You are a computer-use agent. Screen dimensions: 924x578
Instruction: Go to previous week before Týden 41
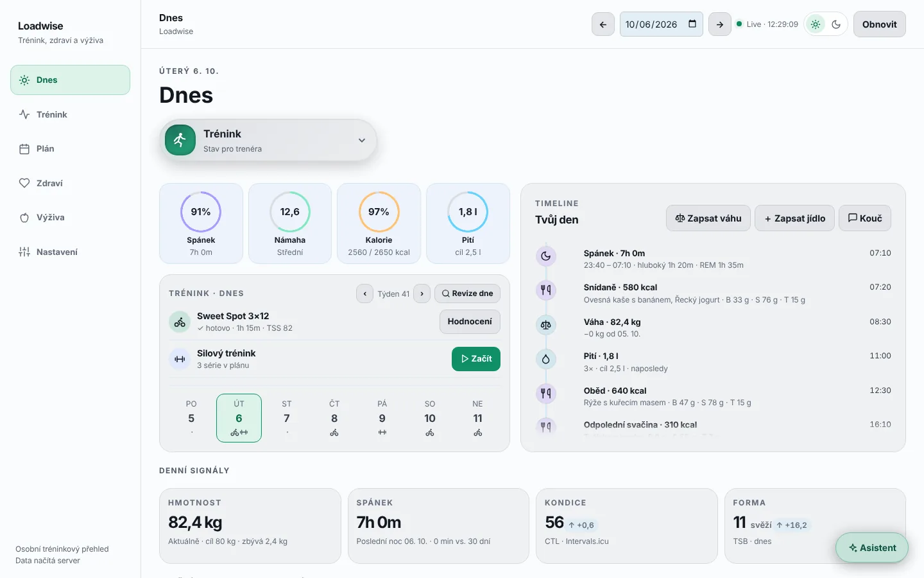point(365,293)
